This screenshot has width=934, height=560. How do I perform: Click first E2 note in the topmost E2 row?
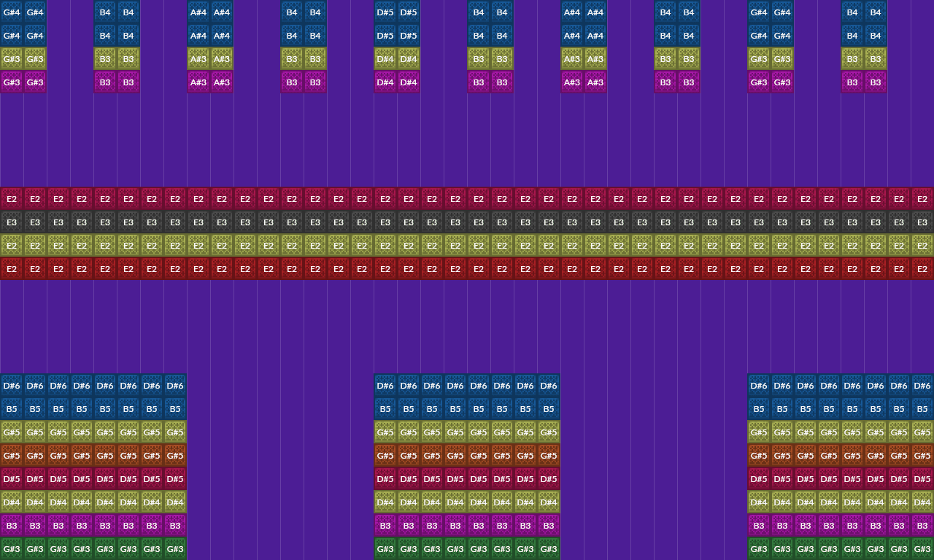click(x=12, y=199)
